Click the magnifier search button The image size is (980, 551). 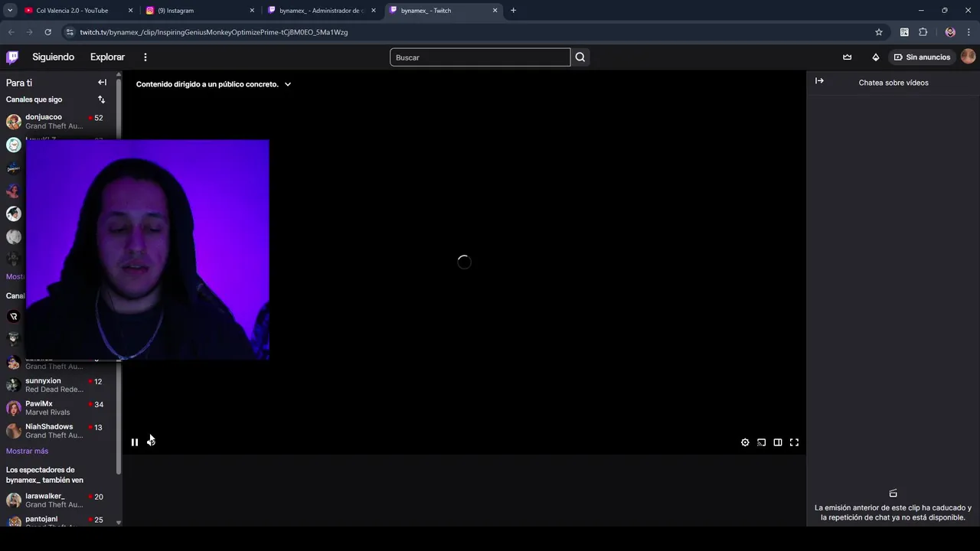point(580,57)
